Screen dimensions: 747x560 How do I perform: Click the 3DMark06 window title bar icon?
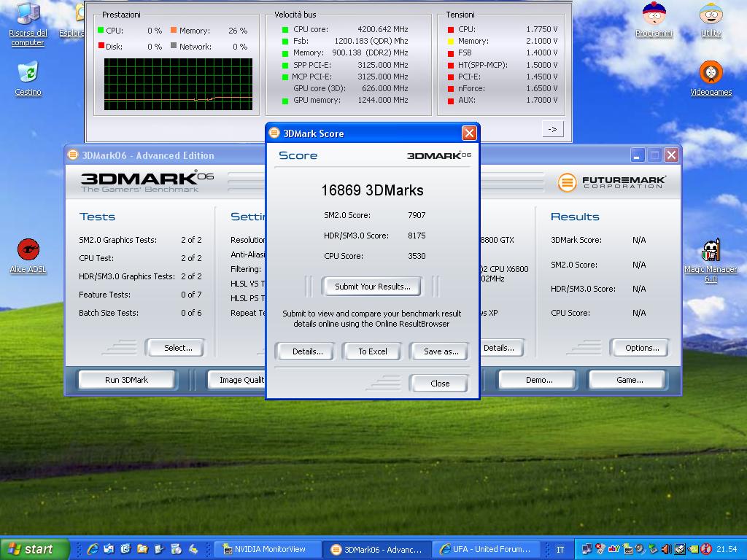73,155
